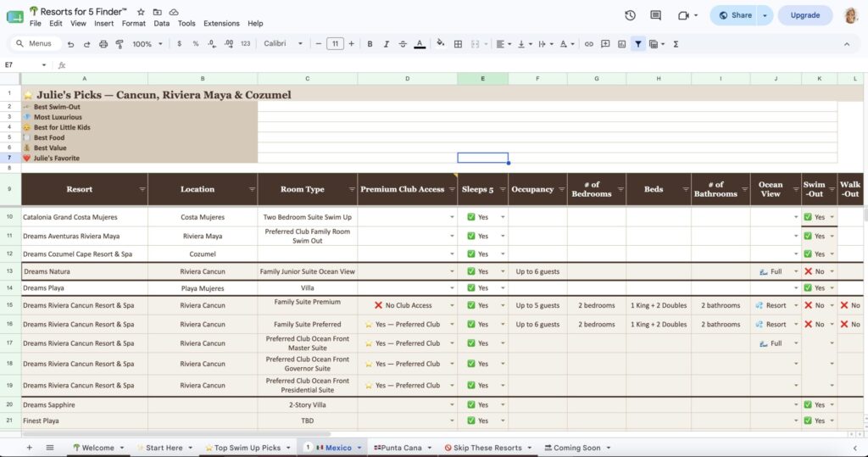The image size is (868, 457).
Task: Open functions sigma menu
Action: (676, 44)
